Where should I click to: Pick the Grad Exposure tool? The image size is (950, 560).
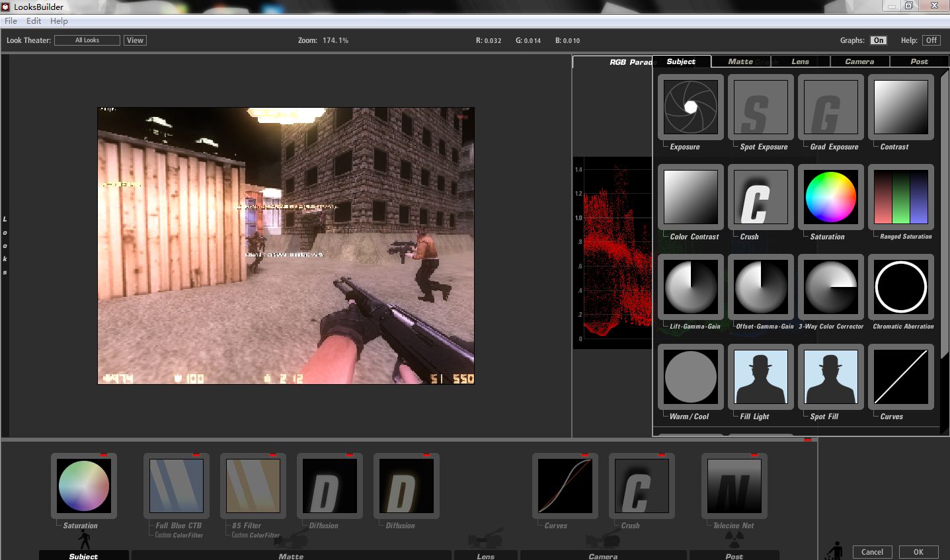[x=830, y=107]
